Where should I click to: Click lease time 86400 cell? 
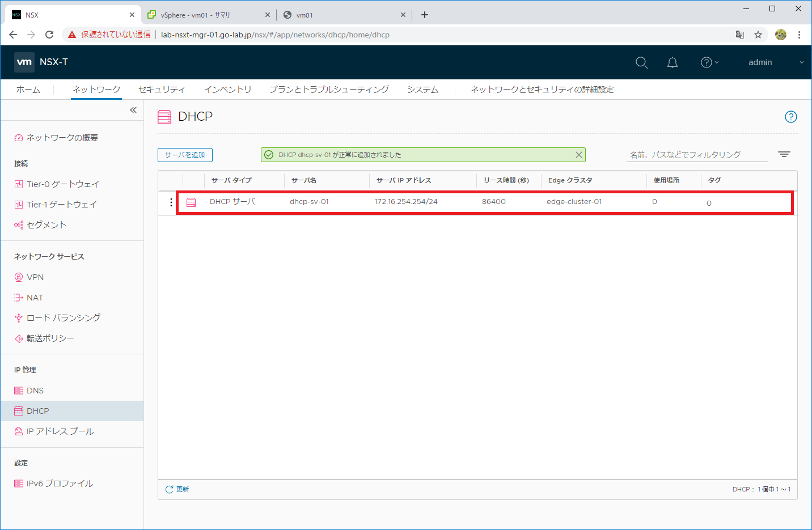pos(494,202)
